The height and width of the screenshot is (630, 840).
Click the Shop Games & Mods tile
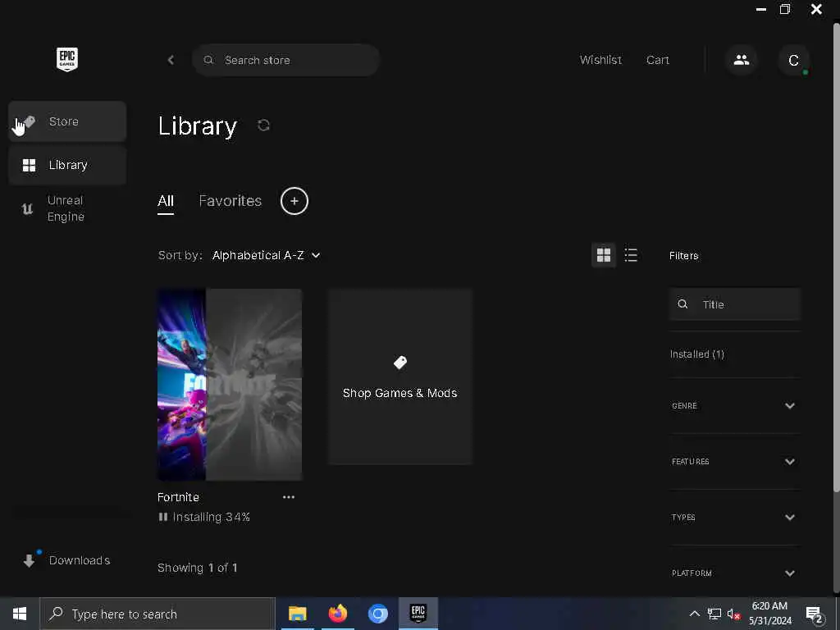point(400,377)
